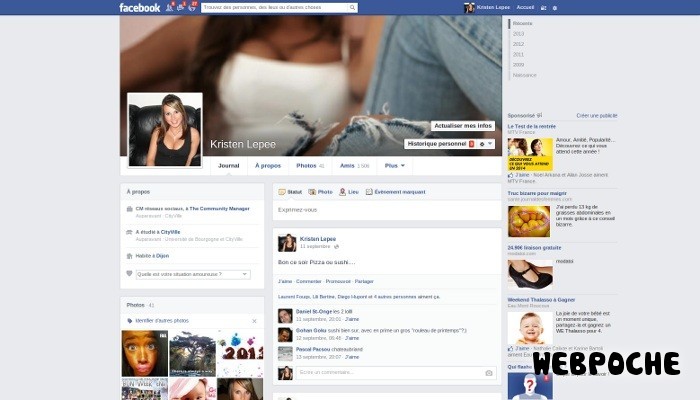Viewport: 700px width, 400px height.
Task: Click the gear on the Historique personnel button
Action: [482, 144]
